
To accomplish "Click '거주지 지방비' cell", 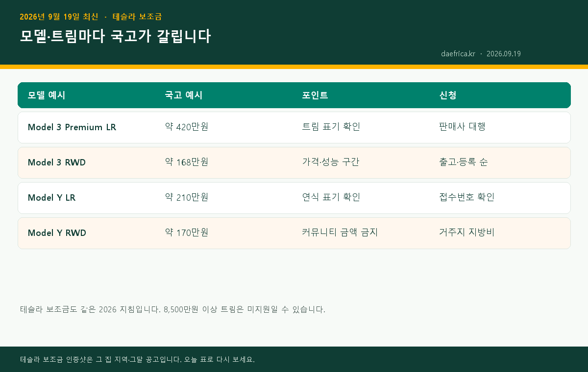I will [467, 232].
